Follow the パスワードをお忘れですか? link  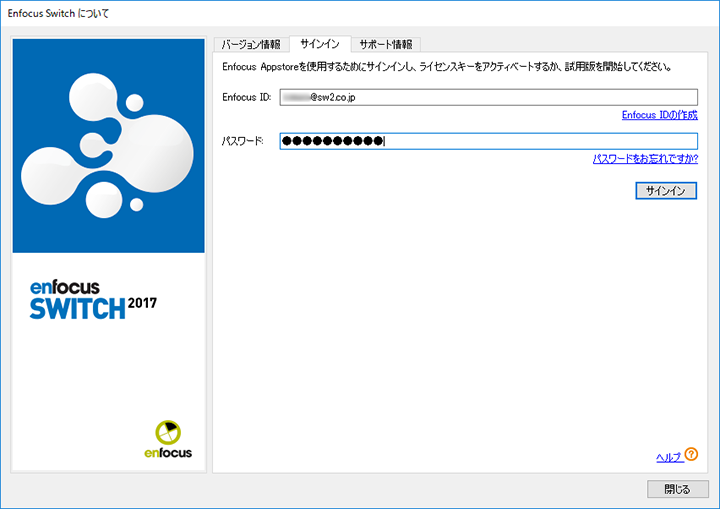(645, 159)
